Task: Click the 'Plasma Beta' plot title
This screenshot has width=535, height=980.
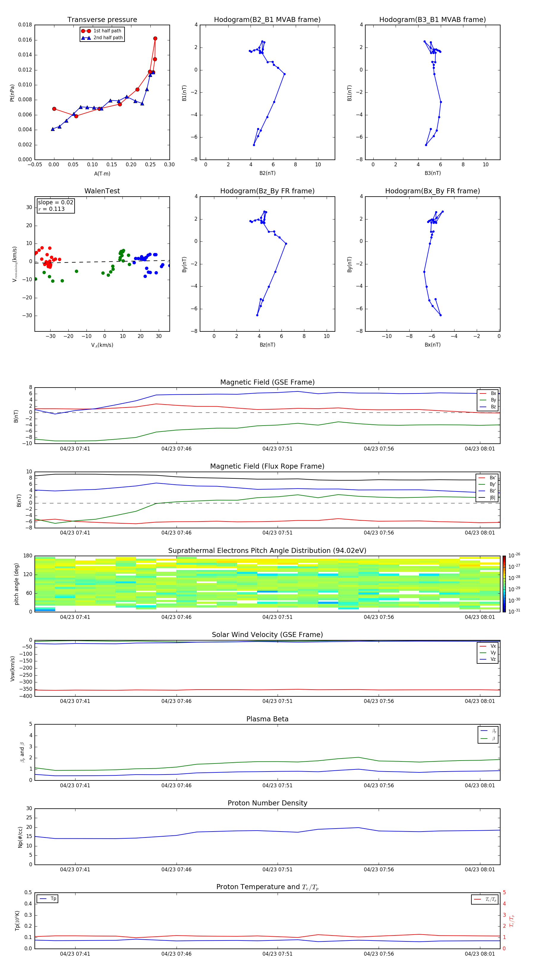Action: click(x=267, y=719)
